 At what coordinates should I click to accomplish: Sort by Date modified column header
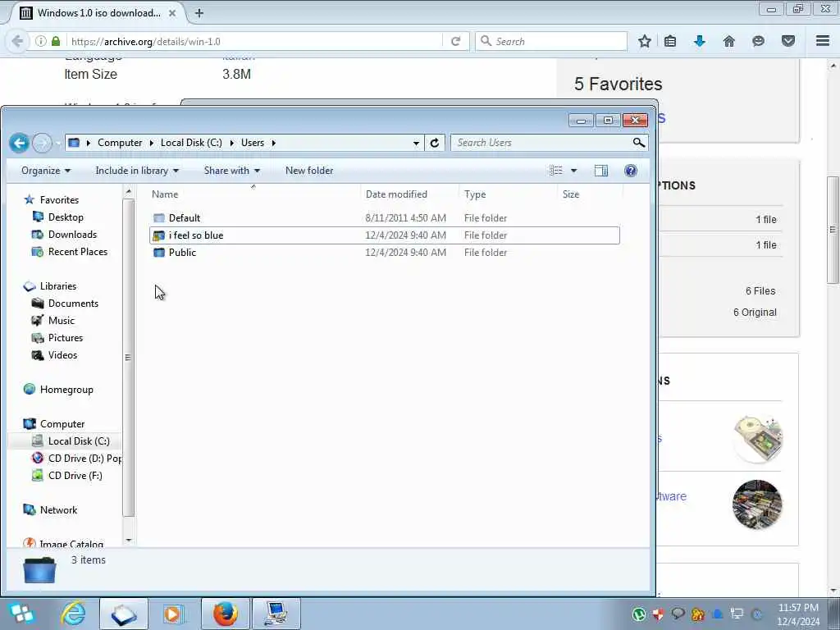pos(410,194)
